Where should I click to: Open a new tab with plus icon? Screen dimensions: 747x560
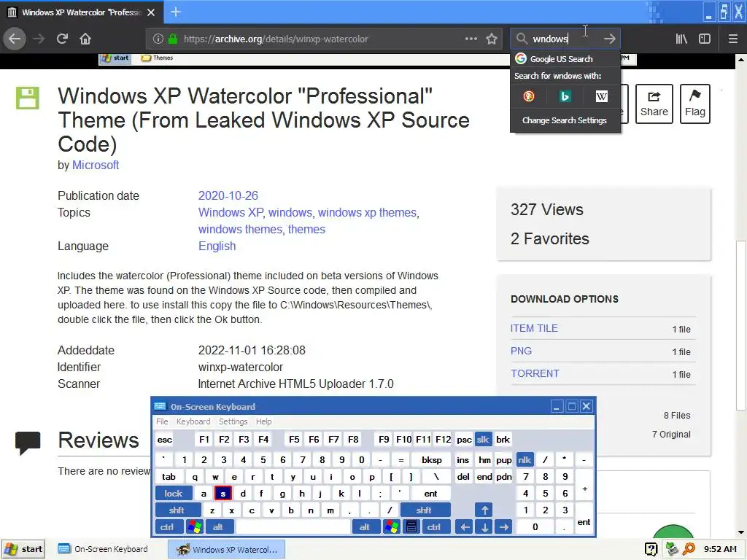click(x=175, y=12)
